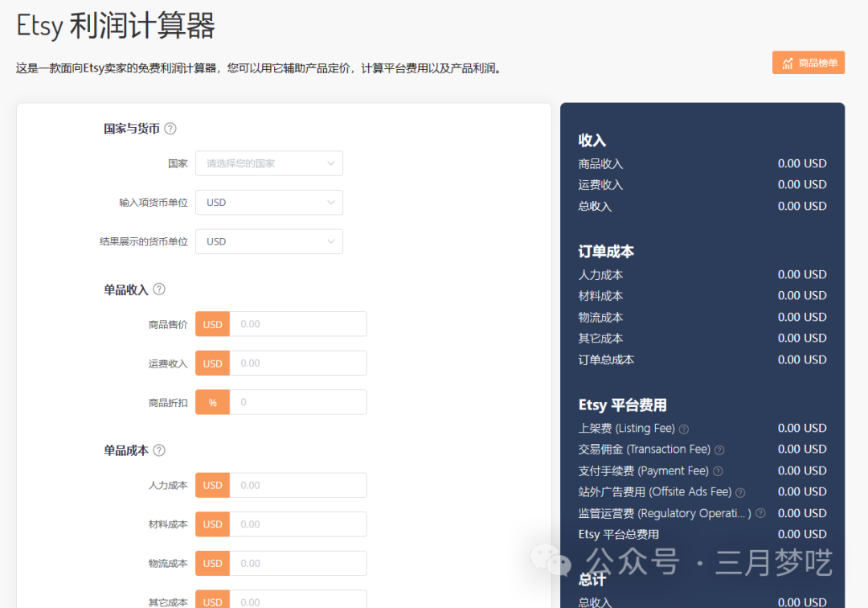Viewport: 868px width, 608px height.
Task: Click the 材料成本 label in the results panel
Action: coord(600,296)
